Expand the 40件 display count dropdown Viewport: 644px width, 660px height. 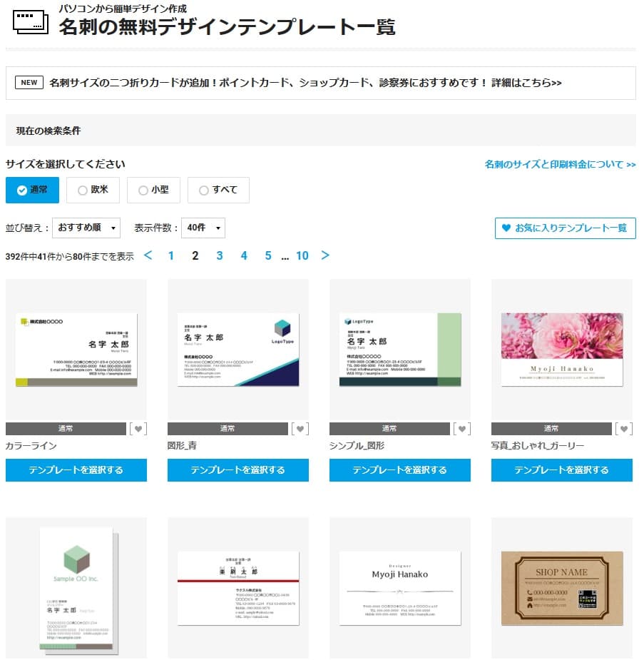pyautogui.click(x=203, y=228)
